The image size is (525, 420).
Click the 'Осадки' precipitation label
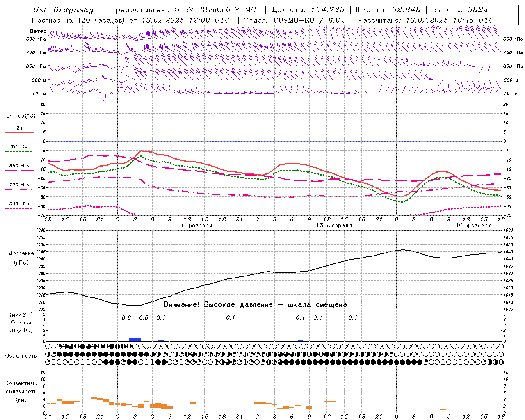click(21, 323)
